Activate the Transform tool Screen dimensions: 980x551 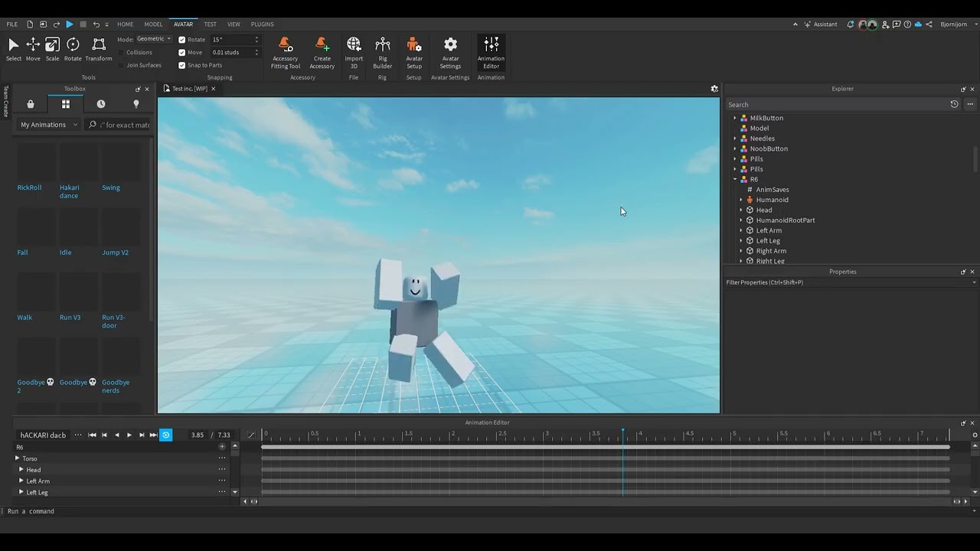[x=99, y=49]
